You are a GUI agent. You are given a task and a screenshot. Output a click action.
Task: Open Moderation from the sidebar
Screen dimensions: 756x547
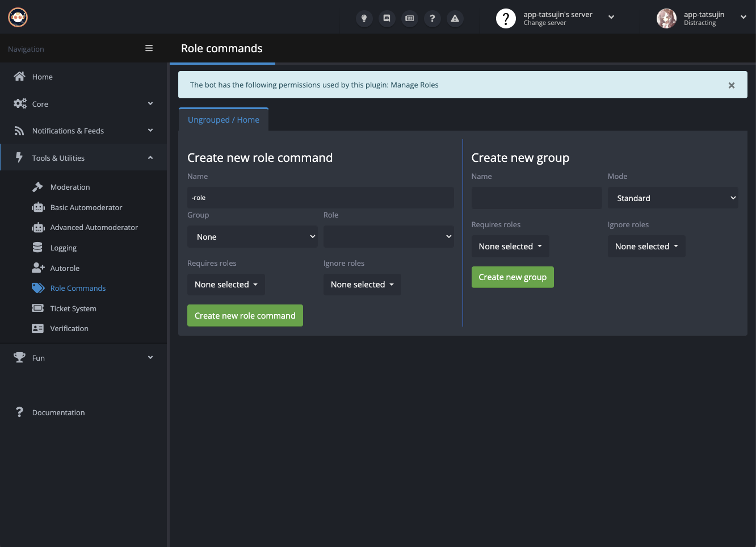[x=70, y=187]
